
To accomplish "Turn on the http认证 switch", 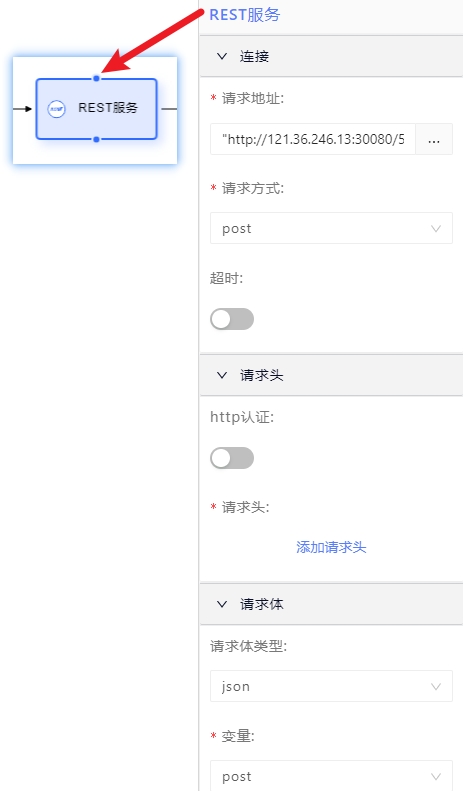I will point(232,458).
